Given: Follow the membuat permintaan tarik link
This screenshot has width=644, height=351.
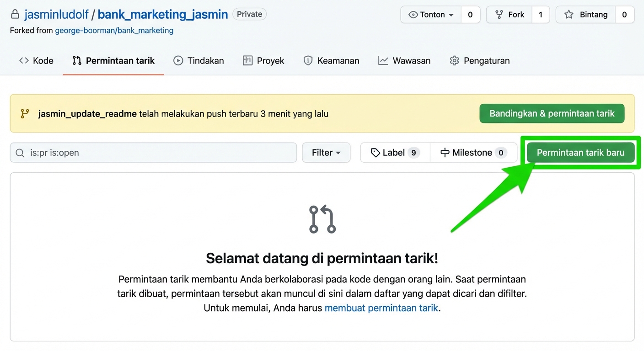Looking at the screenshot, I should (x=381, y=308).
